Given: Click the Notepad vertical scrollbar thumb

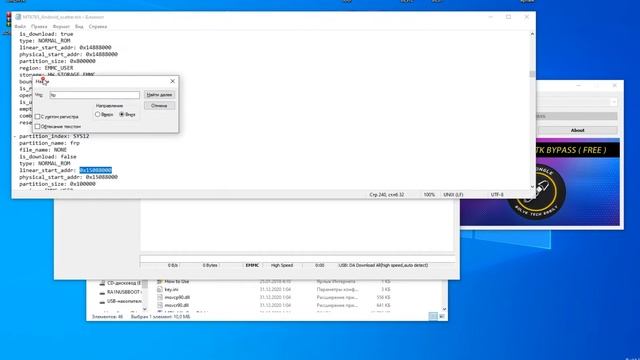Looking at the screenshot, I should pos(532,74).
